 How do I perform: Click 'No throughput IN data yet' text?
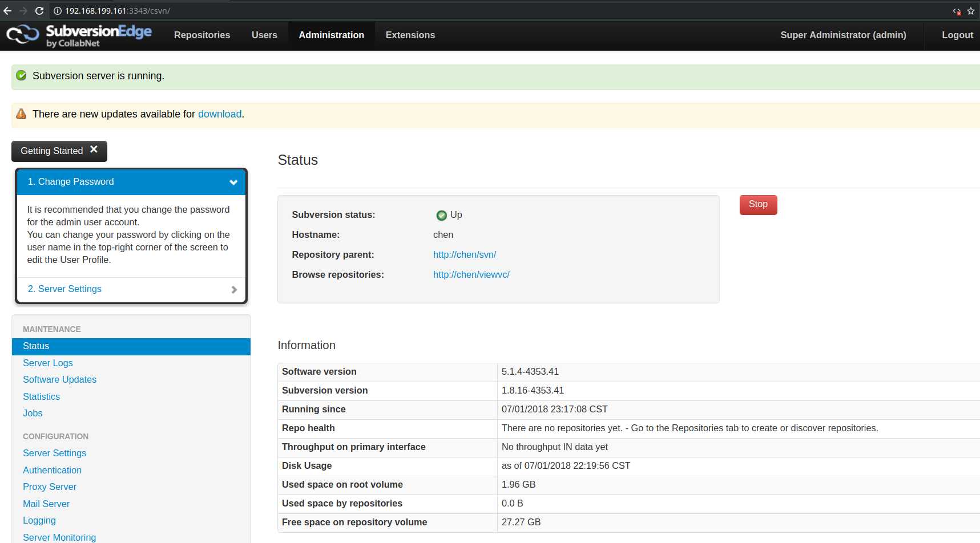555,447
